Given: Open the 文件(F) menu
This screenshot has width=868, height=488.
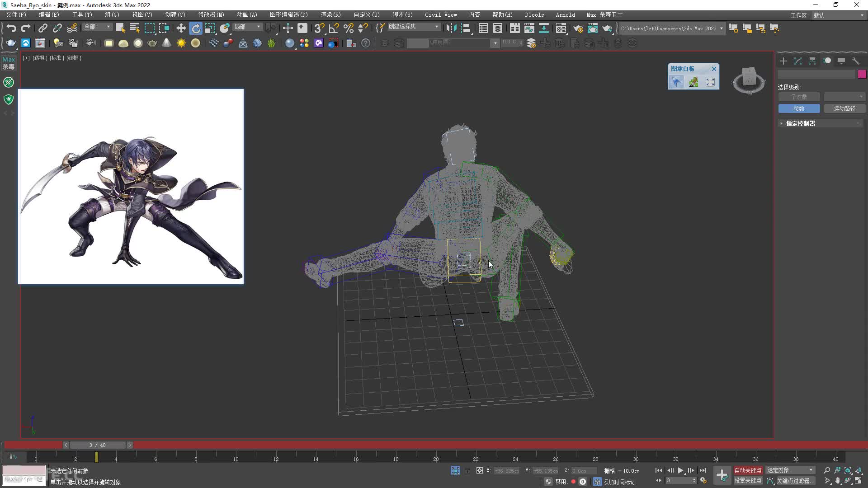Looking at the screenshot, I should pos(16,14).
